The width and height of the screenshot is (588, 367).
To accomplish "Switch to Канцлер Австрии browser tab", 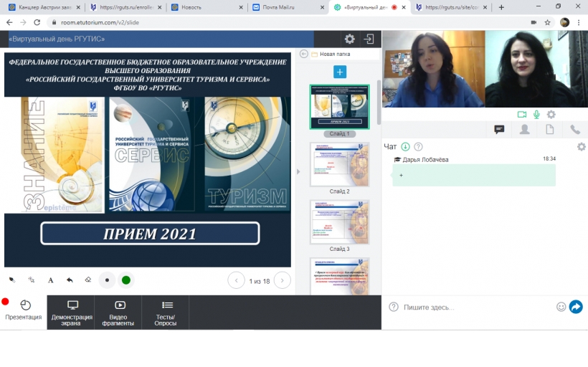I will point(45,7).
